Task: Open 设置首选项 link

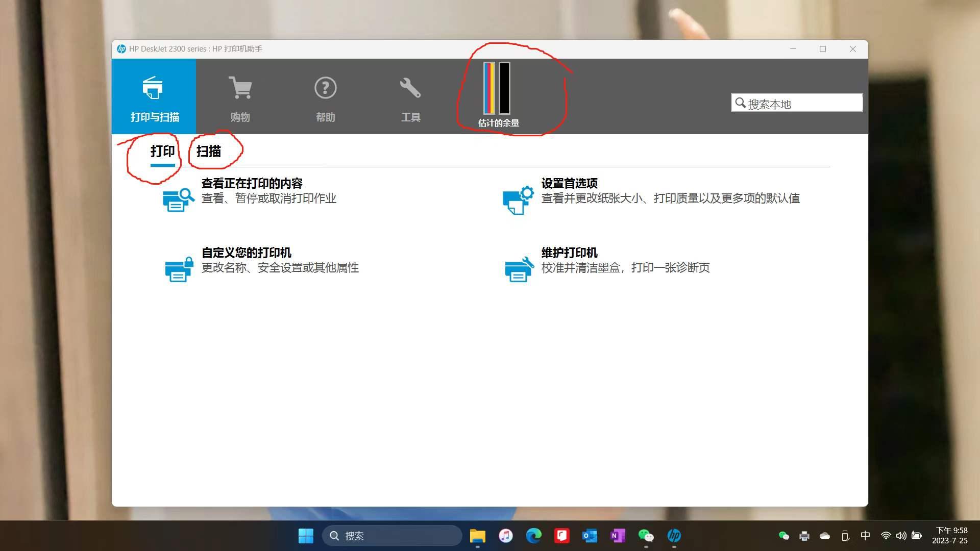Action: [569, 184]
